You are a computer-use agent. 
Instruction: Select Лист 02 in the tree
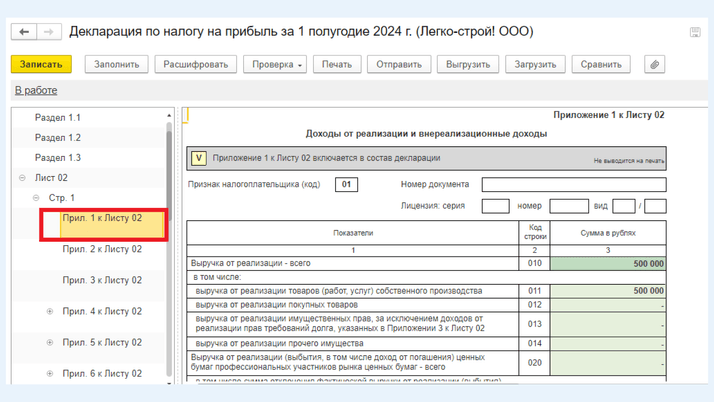point(51,178)
